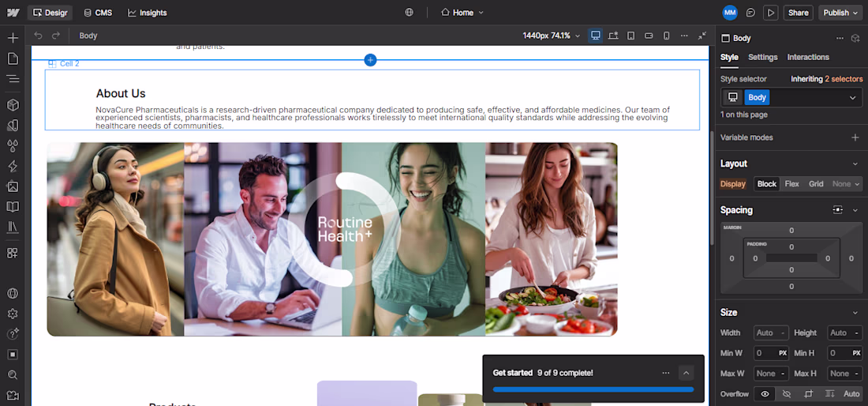Undo the last action
This screenshot has height=406, width=868.
[x=38, y=36]
